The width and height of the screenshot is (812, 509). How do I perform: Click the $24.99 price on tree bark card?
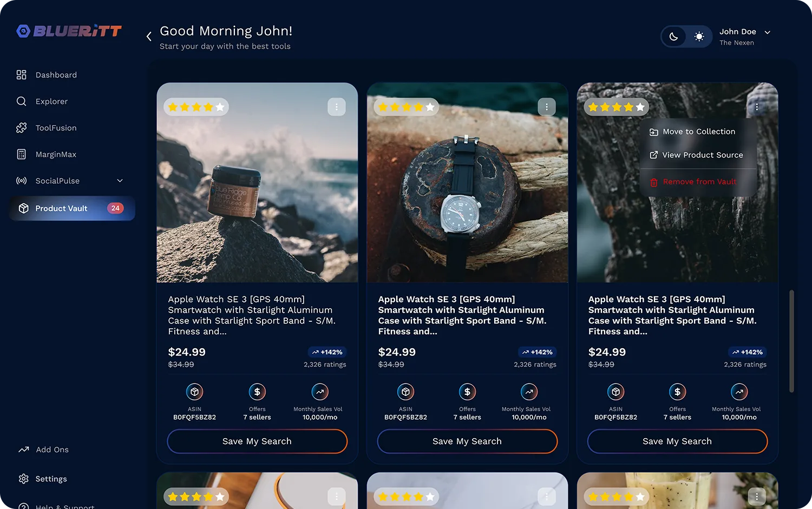point(607,352)
